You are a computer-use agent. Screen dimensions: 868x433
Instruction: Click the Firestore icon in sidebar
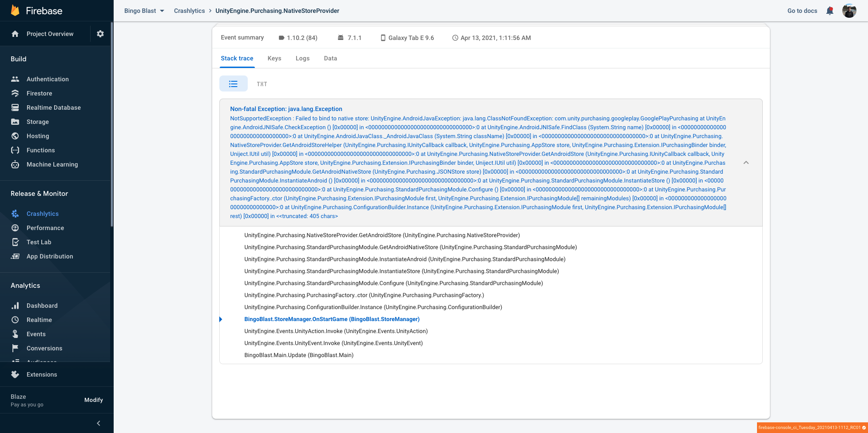[x=15, y=93]
